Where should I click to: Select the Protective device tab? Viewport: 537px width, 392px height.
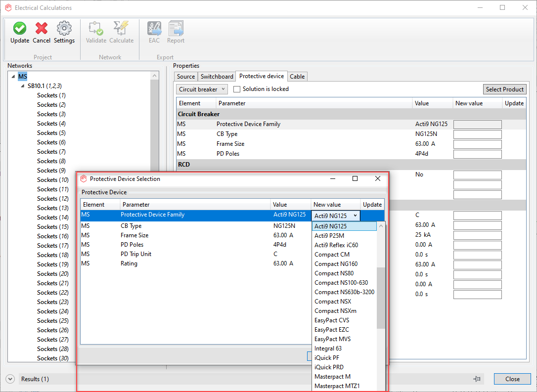[262, 76]
